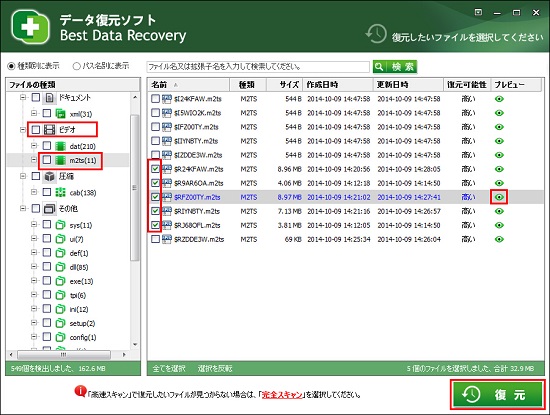Toggle expander beside config(1)
Viewport: 550px width, 415px height.
(x=34, y=336)
